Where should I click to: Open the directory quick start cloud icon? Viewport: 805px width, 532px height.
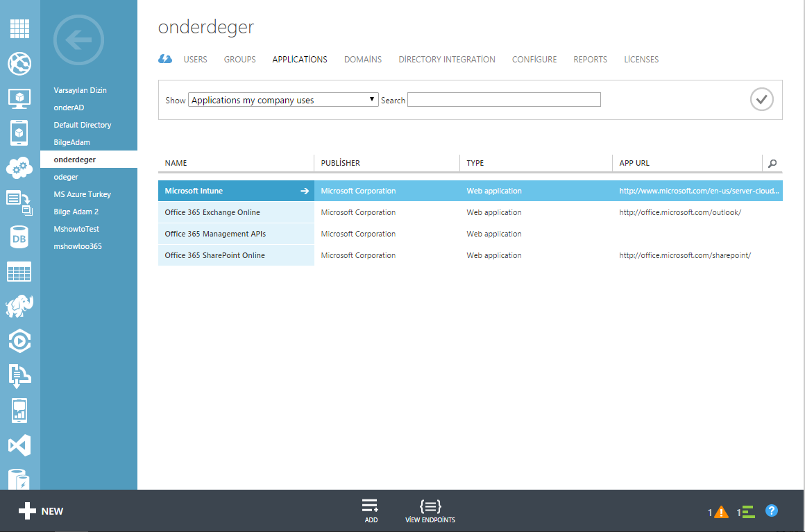[x=164, y=59]
